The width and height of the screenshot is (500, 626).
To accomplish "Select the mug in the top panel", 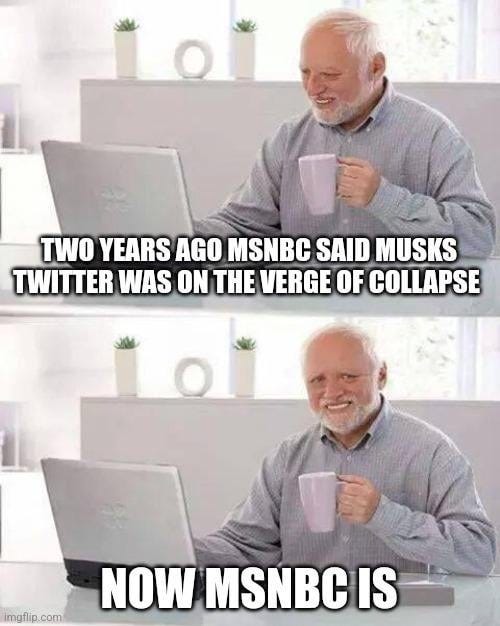I will (x=318, y=184).
